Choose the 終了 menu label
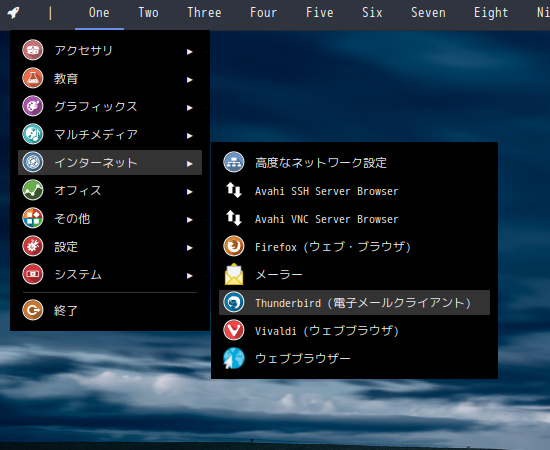 coord(66,310)
